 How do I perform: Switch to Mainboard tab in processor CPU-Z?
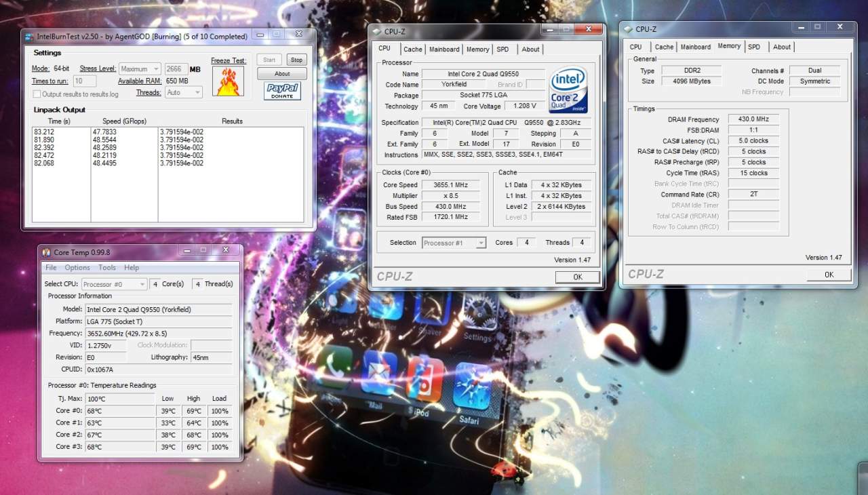444,49
